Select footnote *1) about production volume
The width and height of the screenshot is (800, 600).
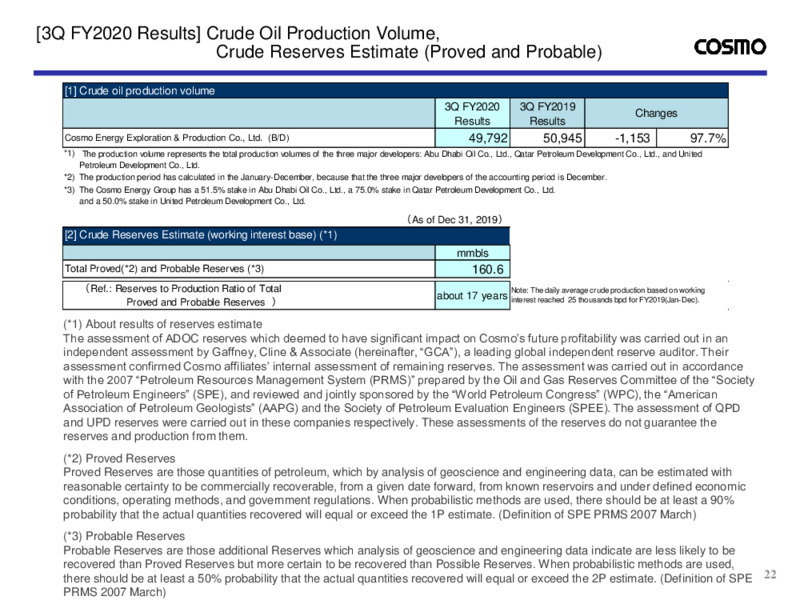pos(383,159)
